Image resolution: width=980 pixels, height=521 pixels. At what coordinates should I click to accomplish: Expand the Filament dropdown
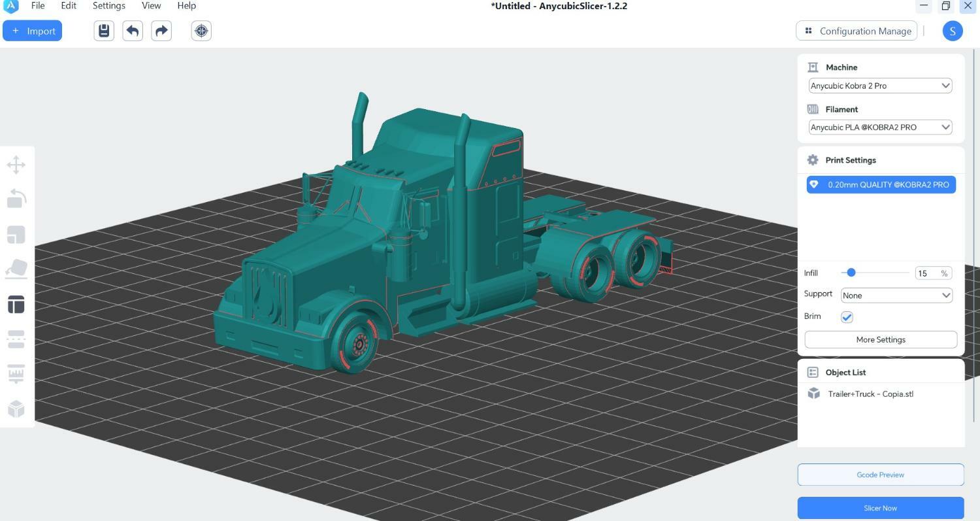pos(879,127)
